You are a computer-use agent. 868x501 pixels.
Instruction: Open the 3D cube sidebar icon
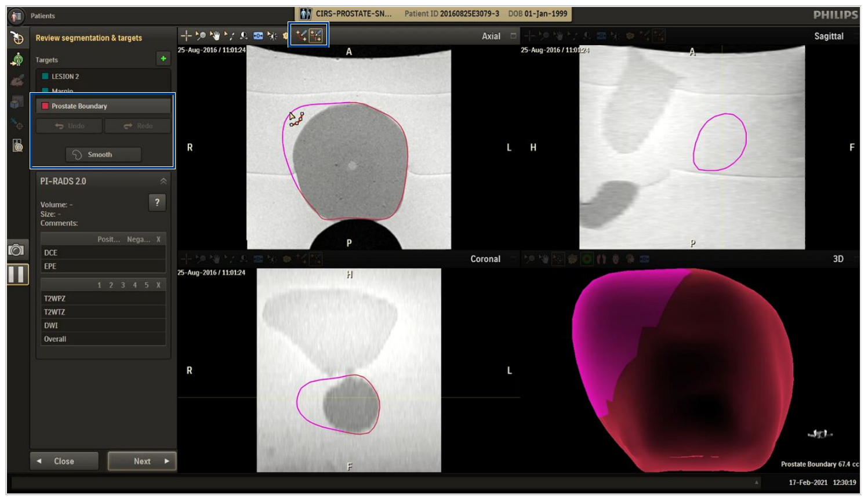pyautogui.click(x=17, y=103)
